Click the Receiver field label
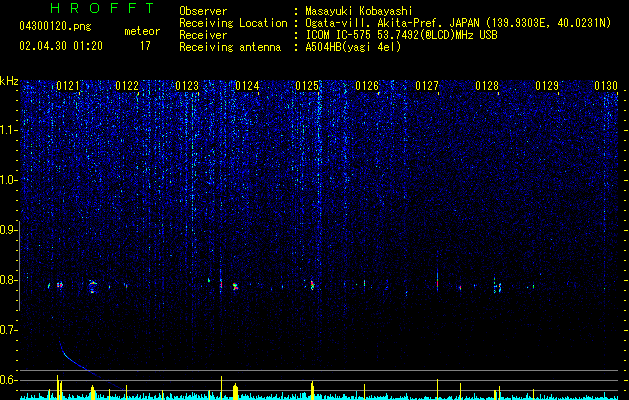Viewport: 629px width, 400px height. tap(203, 35)
